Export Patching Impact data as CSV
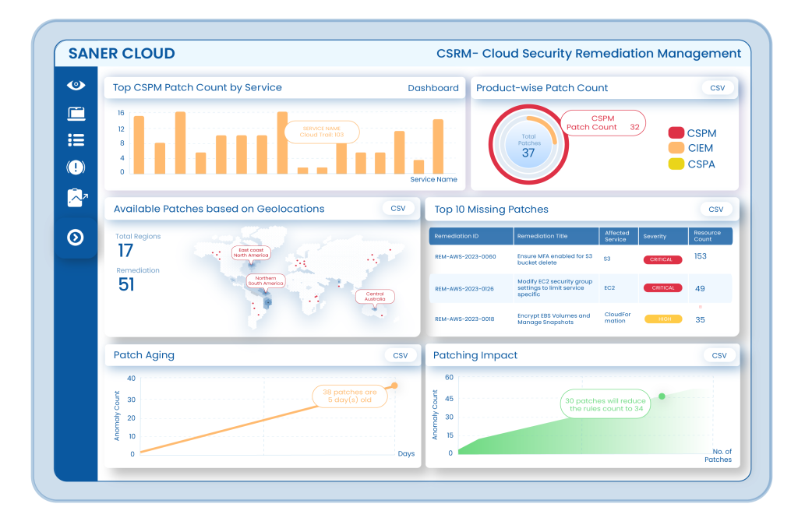798x532 pixels. click(x=719, y=355)
